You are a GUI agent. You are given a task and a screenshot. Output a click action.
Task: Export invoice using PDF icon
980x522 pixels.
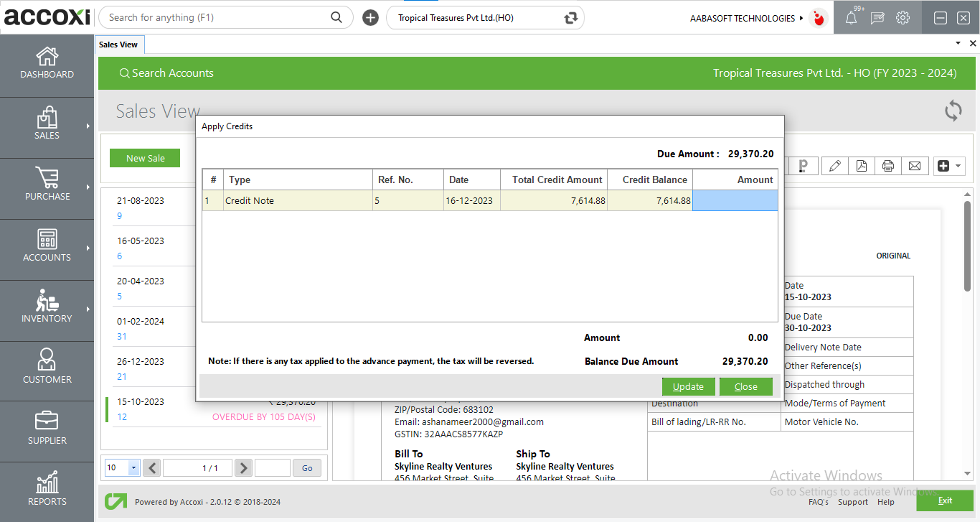(x=861, y=166)
